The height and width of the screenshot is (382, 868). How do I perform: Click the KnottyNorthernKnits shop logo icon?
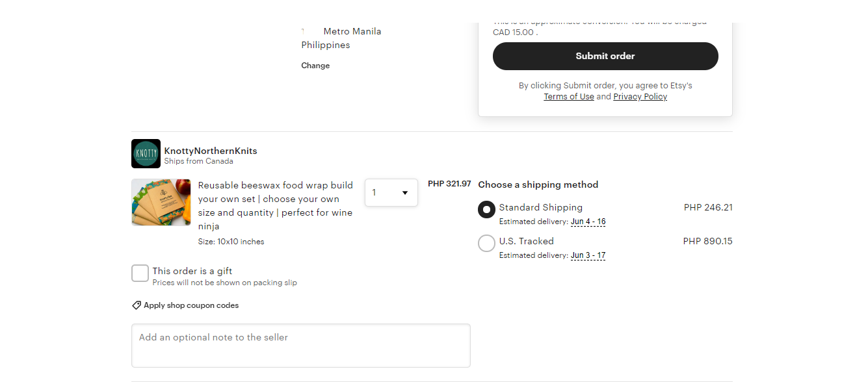(146, 154)
